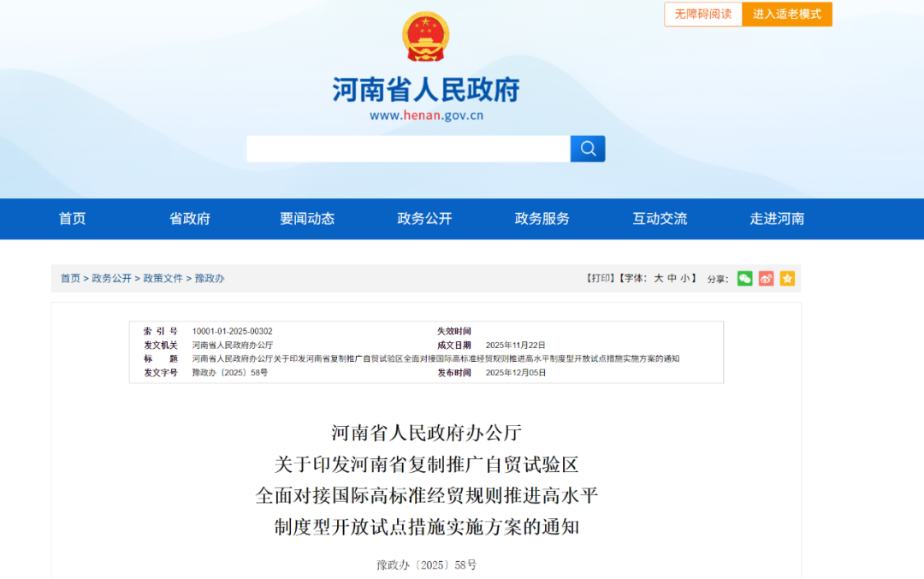The image size is (924, 579).
Task: Expand the 互动交流 navigation item
Action: [659, 218]
